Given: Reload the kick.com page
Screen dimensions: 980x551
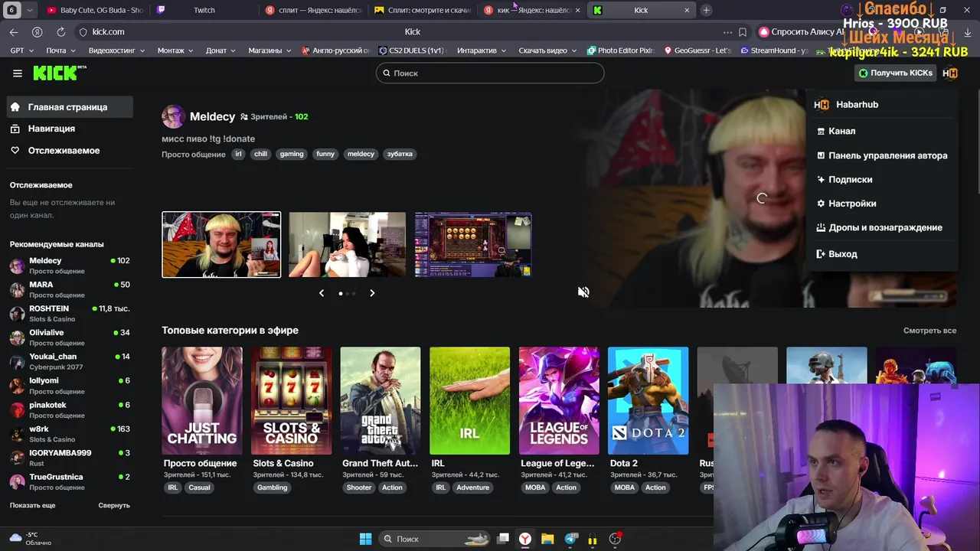Looking at the screenshot, I should click(60, 32).
